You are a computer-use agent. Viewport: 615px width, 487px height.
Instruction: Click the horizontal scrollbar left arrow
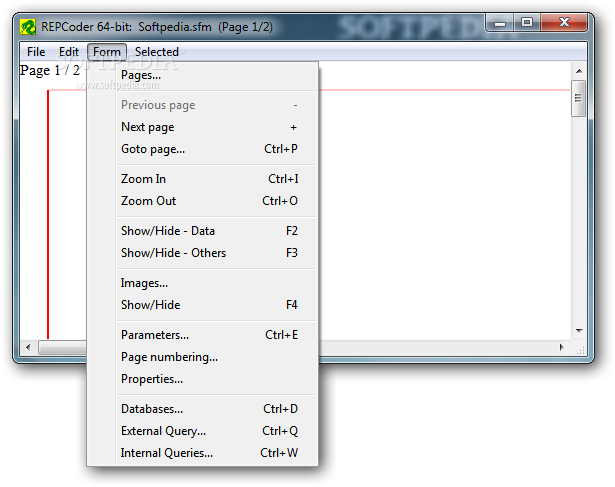[x=28, y=347]
